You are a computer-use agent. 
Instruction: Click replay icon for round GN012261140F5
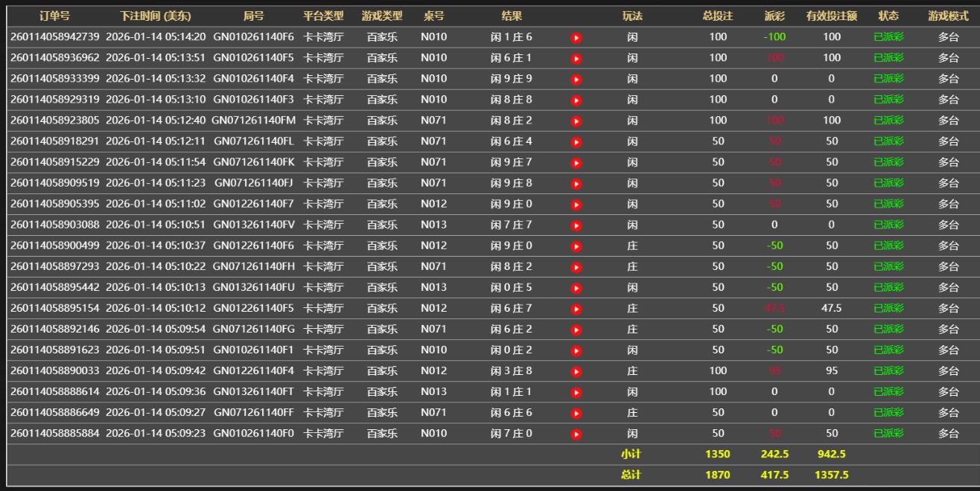pos(576,309)
